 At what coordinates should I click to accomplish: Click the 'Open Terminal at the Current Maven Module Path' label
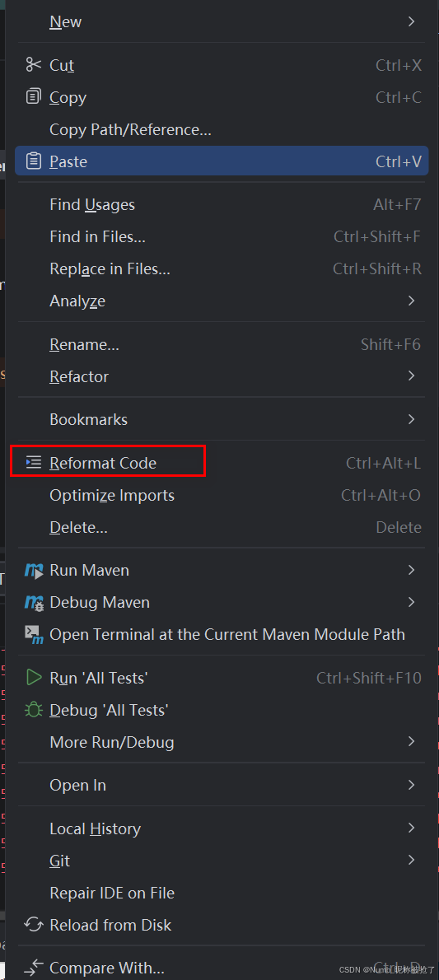[227, 634]
